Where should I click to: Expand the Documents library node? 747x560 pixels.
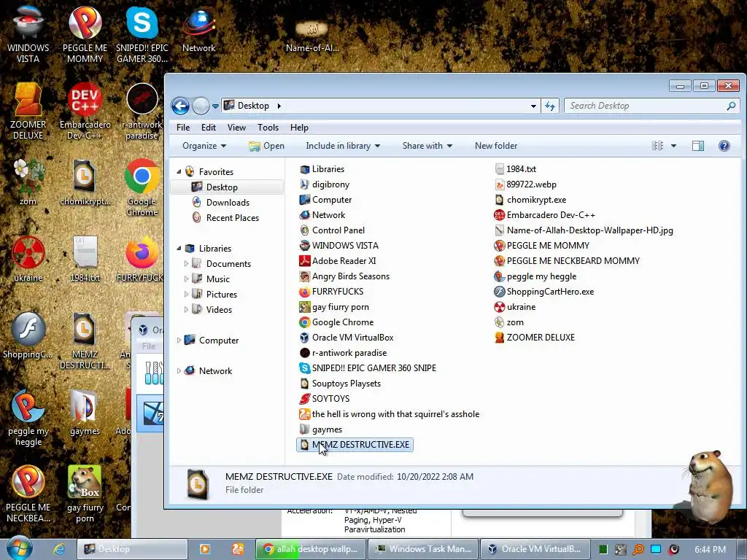tap(186, 263)
